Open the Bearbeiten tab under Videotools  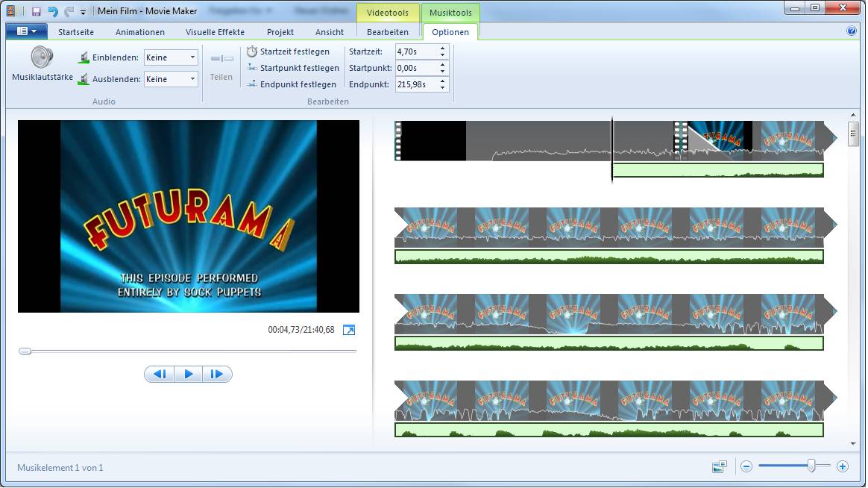point(388,32)
